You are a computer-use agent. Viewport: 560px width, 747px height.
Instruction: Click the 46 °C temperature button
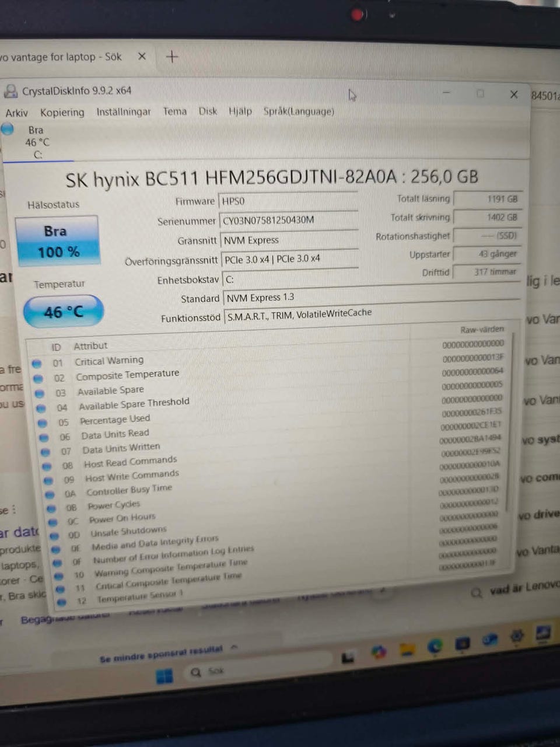pos(64,312)
